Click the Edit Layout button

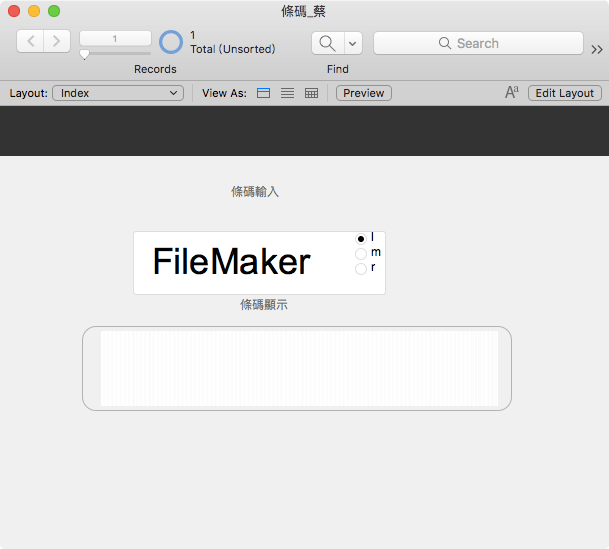pyautogui.click(x=565, y=93)
